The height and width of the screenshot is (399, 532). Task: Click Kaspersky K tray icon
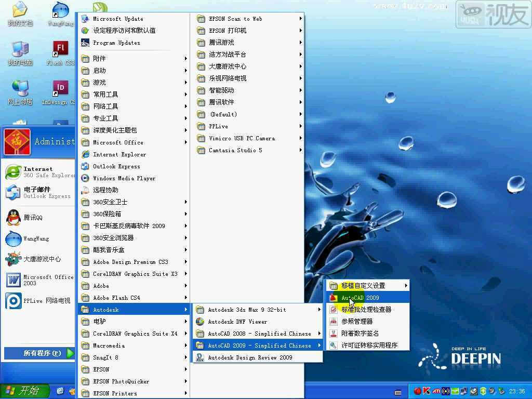[427, 391]
